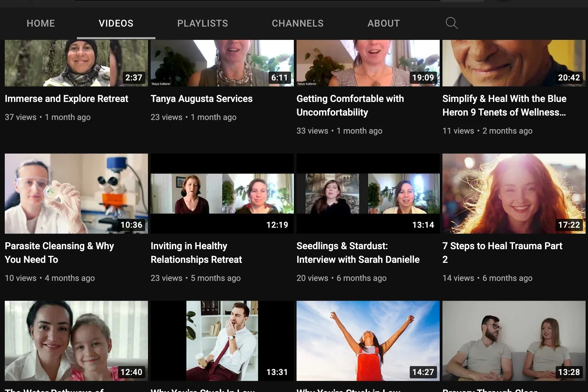Play the 13:31 yawning man video thumbnail
Image resolution: width=588 pixels, height=392 pixels.
tap(222, 341)
